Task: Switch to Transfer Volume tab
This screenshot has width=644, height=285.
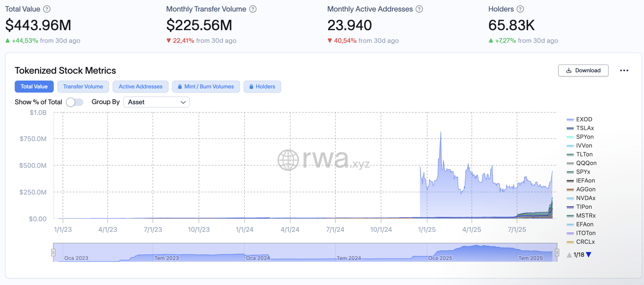Action: [83, 86]
